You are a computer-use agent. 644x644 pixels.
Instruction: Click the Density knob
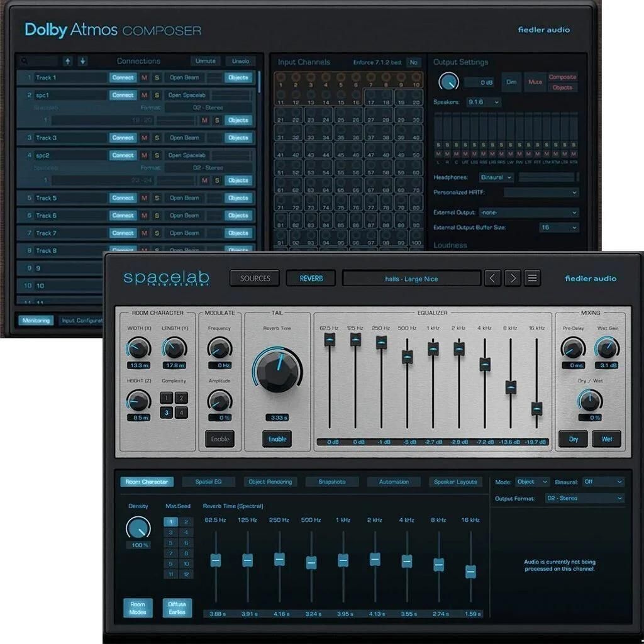tap(138, 527)
